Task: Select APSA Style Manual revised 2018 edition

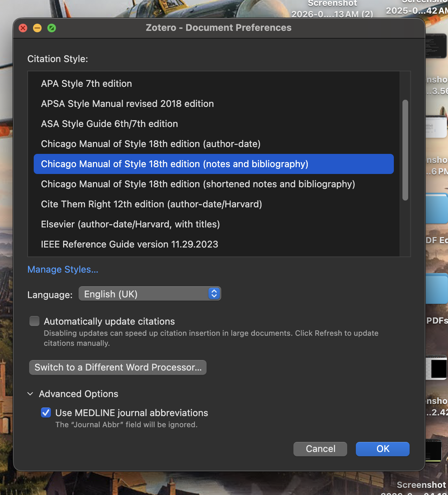Action: pos(214,104)
